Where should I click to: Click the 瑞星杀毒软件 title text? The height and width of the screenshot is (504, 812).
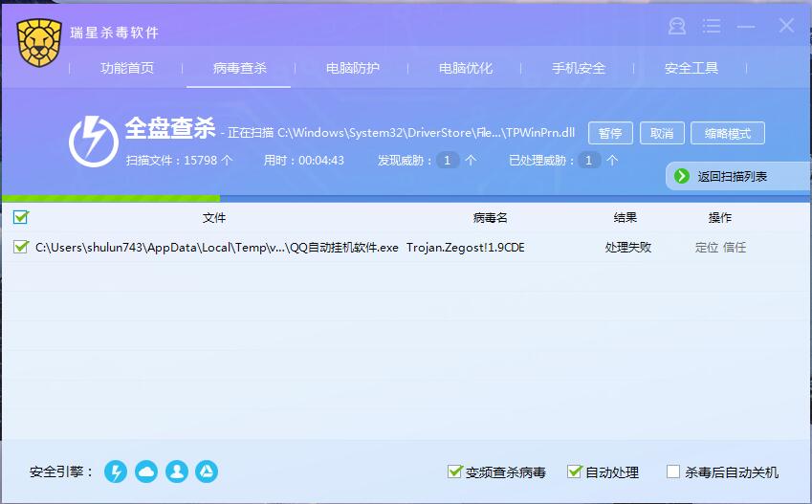click(x=115, y=33)
